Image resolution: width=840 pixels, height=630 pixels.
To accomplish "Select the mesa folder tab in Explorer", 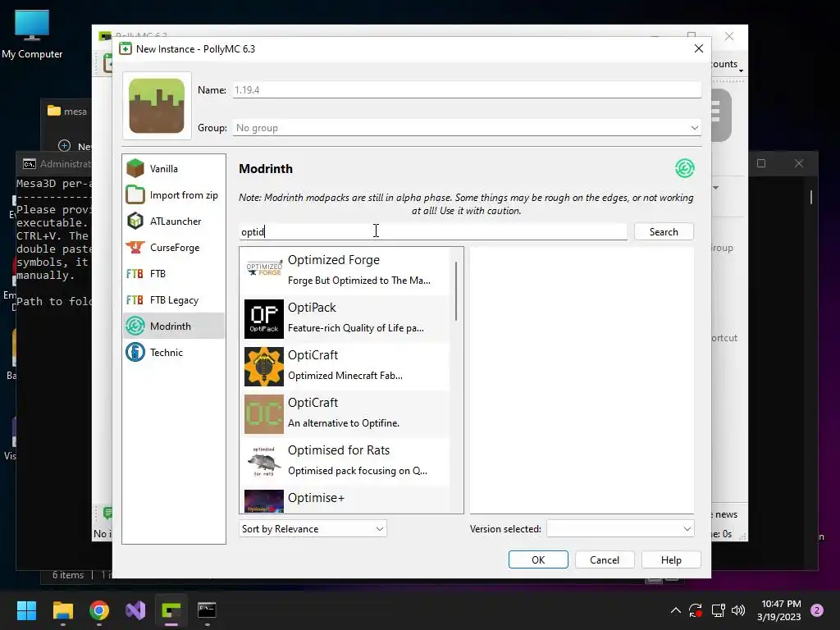I will [x=67, y=112].
